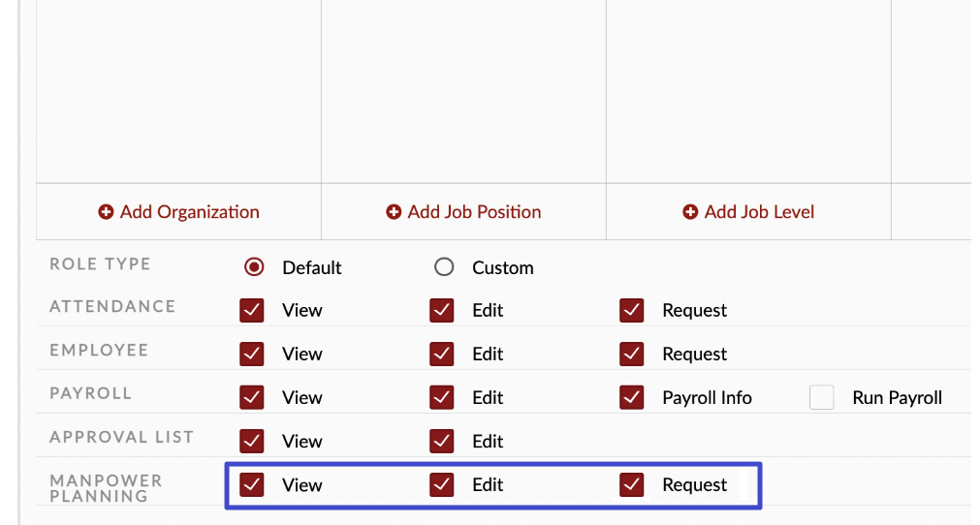Click the Add Organization link
The image size is (980, 525).
coord(189,212)
